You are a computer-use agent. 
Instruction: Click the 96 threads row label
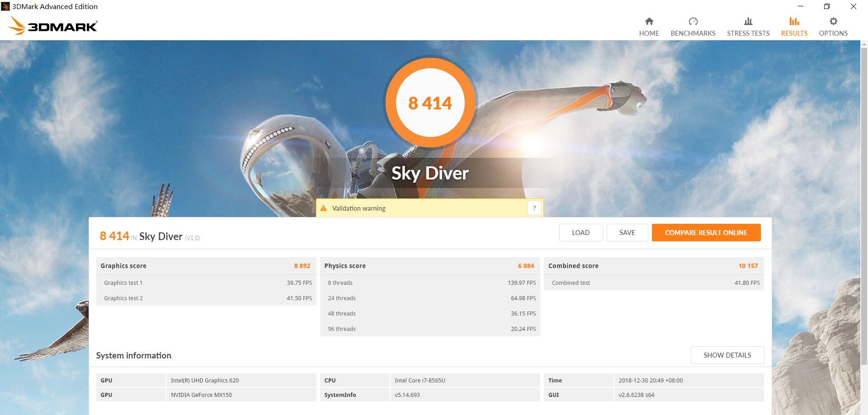pyautogui.click(x=342, y=329)
